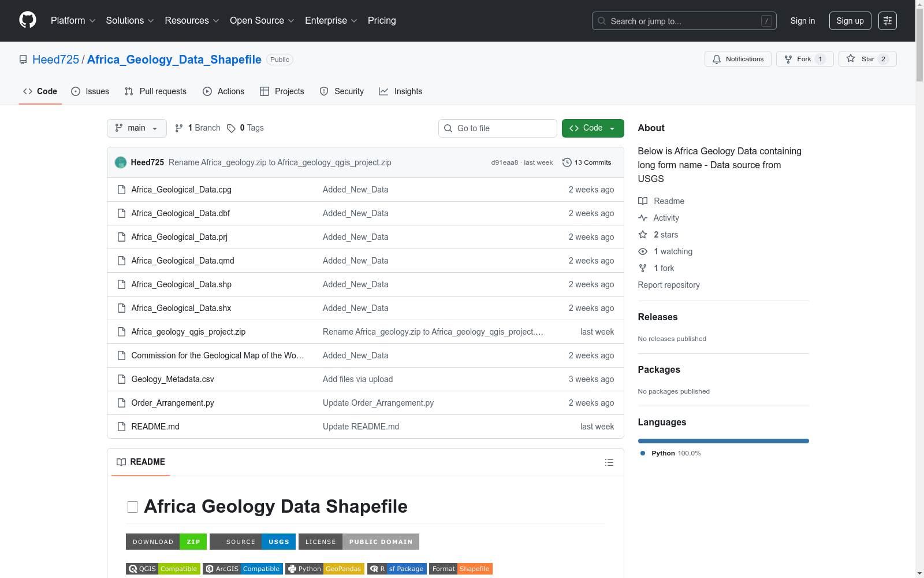
Task: Open the Activity link in About
Action: (659, 218)
